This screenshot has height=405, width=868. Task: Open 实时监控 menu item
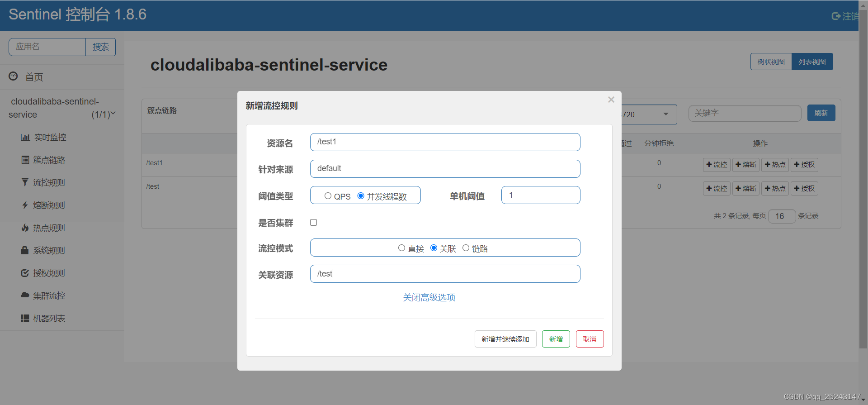click(x=50, y=137)
